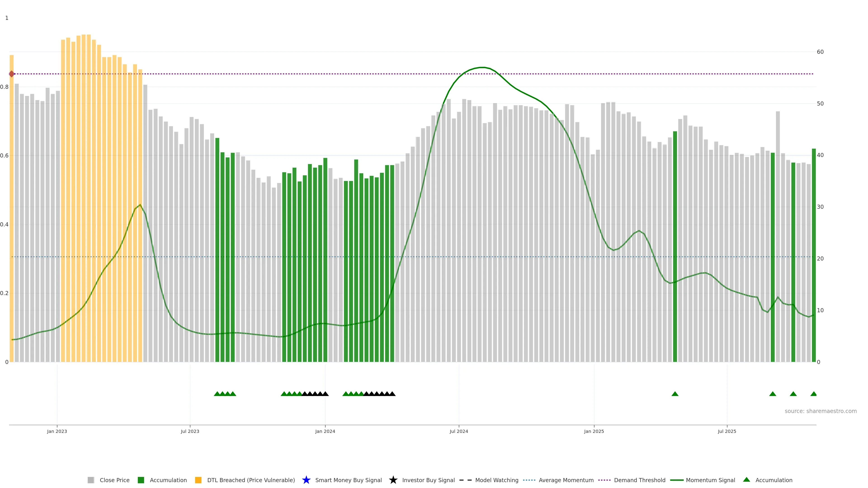Click the orange DTL Breached color swatch
Image resolution: width=868 pixels, height=488 pixels.
click(198, 480)
